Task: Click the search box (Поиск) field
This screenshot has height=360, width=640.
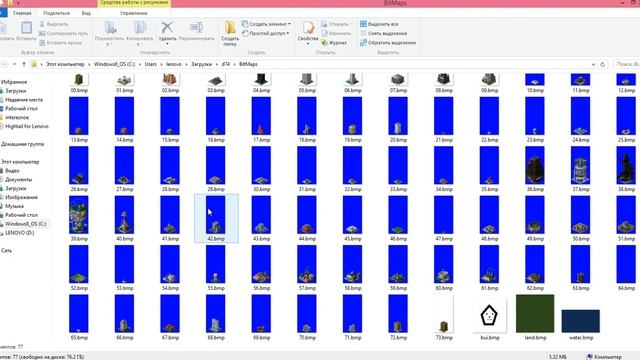Action: point(626,64)
